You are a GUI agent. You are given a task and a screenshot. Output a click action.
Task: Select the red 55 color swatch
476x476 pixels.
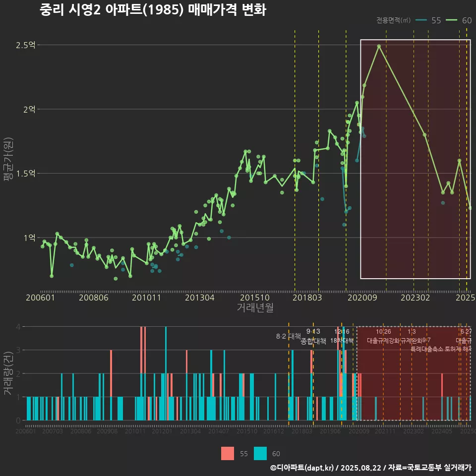point(227,454)
